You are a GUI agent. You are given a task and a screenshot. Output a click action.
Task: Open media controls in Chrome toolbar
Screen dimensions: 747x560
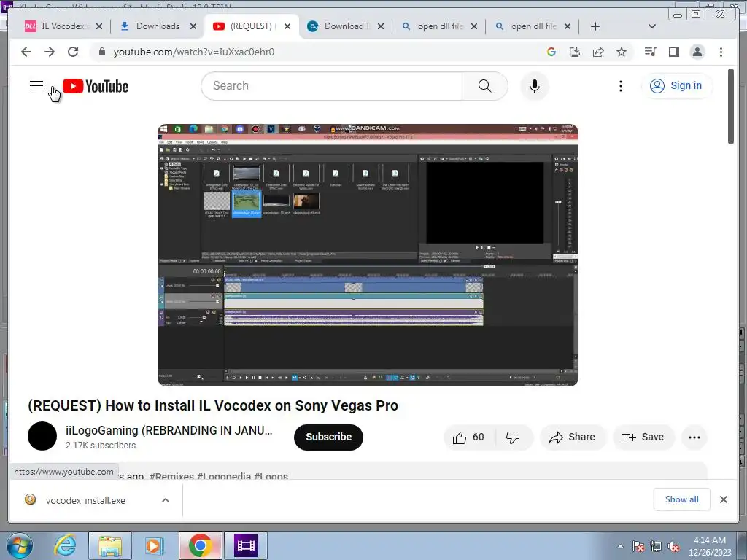(650, 52)
